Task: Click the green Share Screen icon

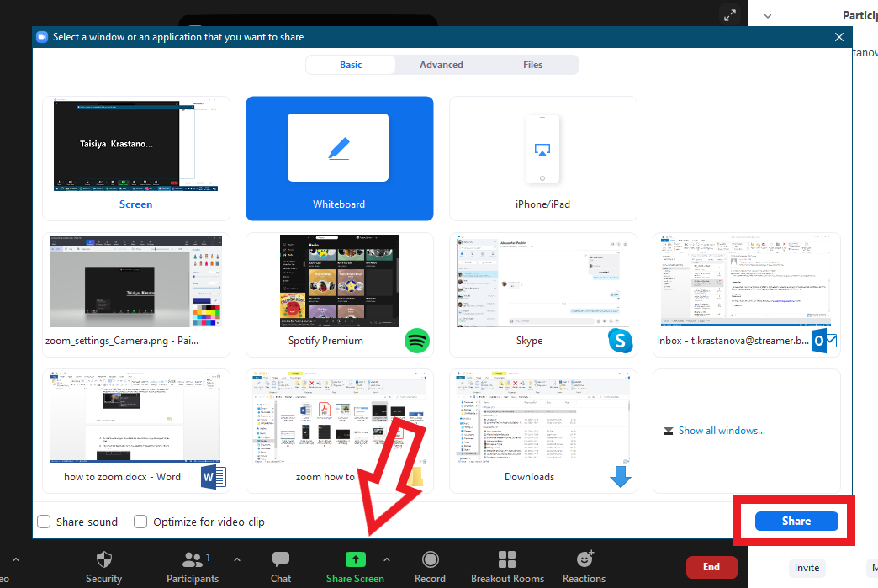Action: [x=355, y=560]
